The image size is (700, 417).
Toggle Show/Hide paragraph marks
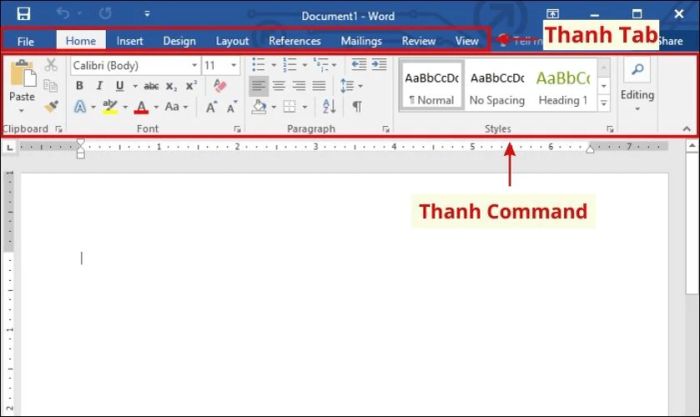coord(357,107)
